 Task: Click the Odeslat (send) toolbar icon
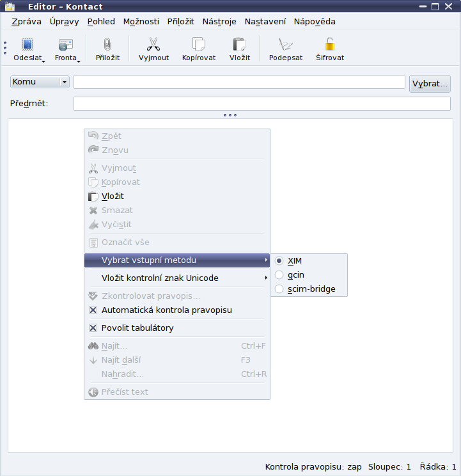[27, 45]
